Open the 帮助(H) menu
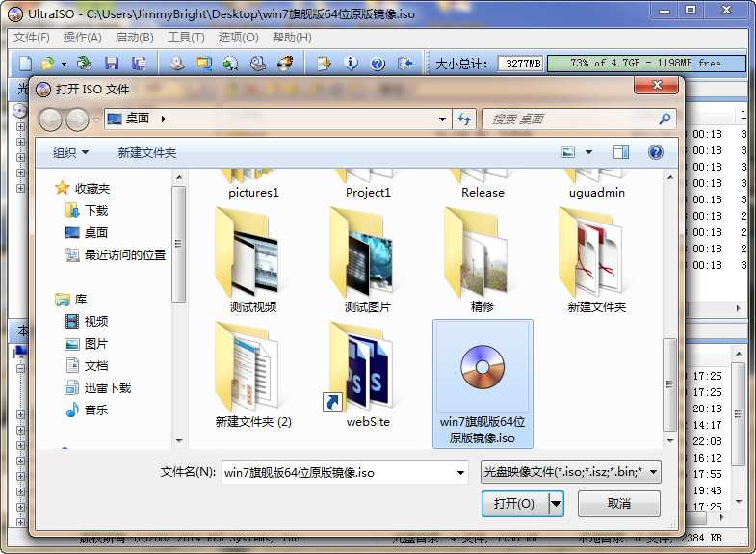This screenshot has height=554, width=756. [x=292, y=38]
